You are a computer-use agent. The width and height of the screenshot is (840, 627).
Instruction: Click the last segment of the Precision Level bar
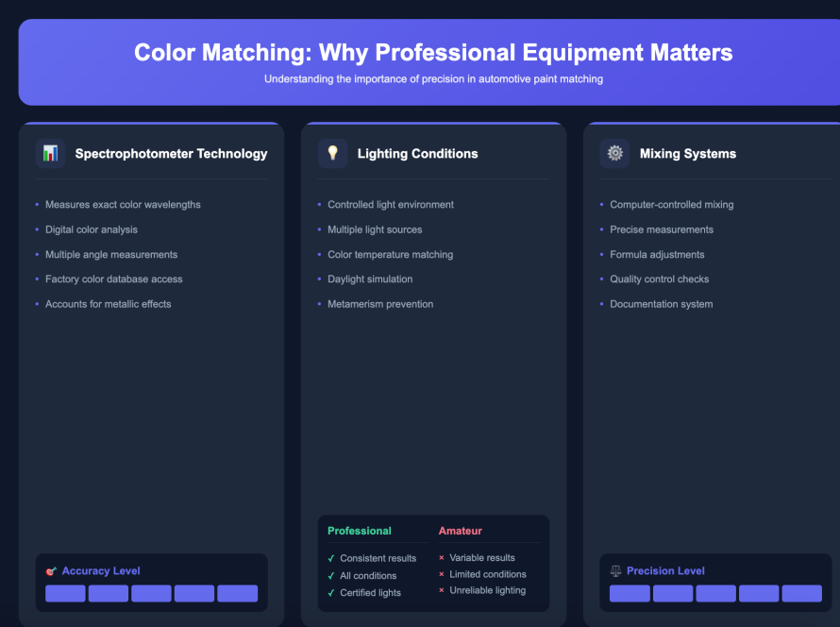pyautogui.click(x=801, y=593)
